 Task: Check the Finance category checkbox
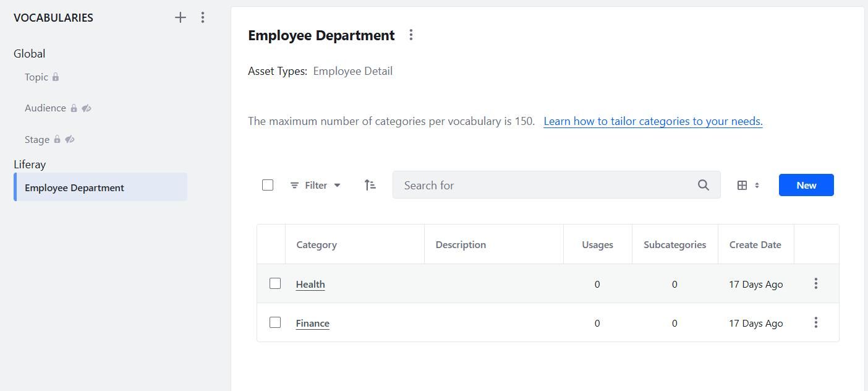coord(275,322)
